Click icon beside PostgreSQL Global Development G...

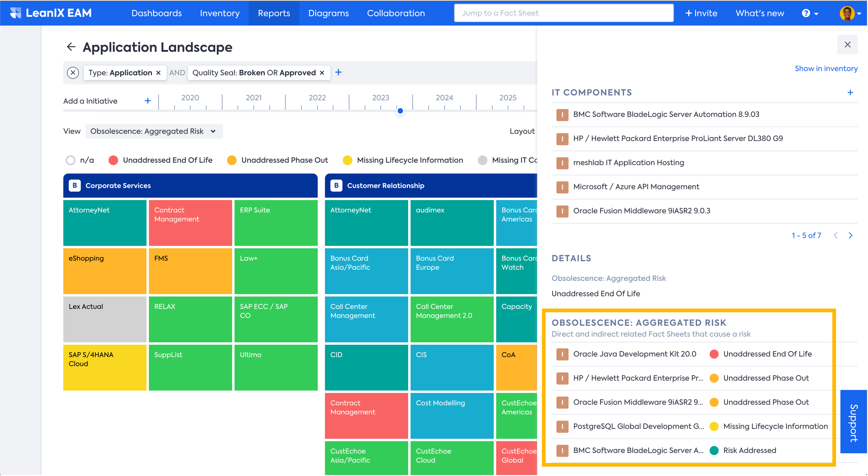tap(562, 427)
